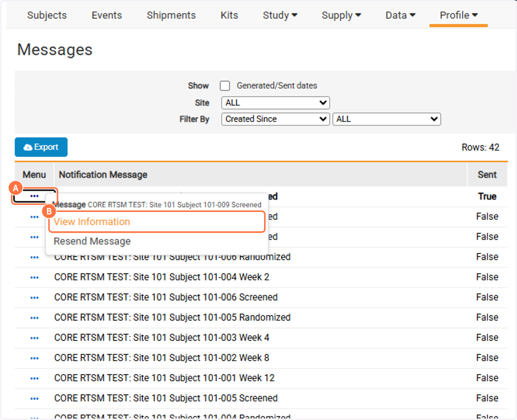Sort by the Notification Message column header
This screenshot has height=420, width=517.
[x=103, y=174]
